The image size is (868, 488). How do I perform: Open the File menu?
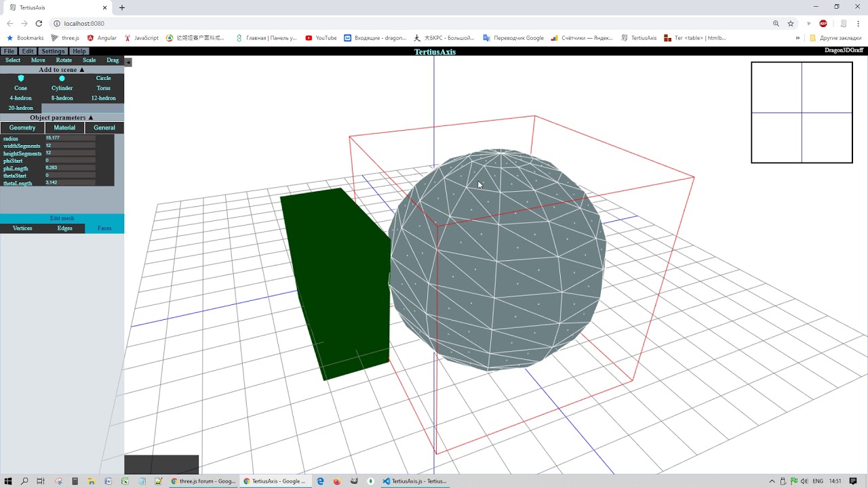(x=9, y=52)
